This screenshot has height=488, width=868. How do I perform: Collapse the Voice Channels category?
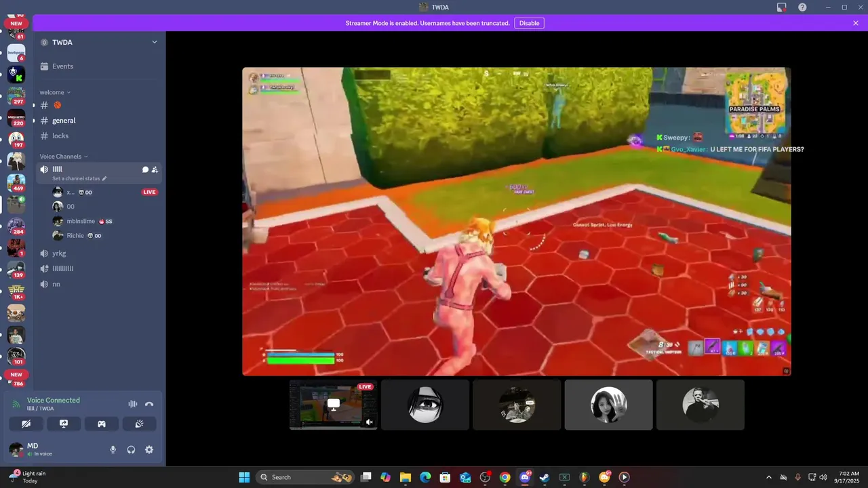[x=64, y=157]
